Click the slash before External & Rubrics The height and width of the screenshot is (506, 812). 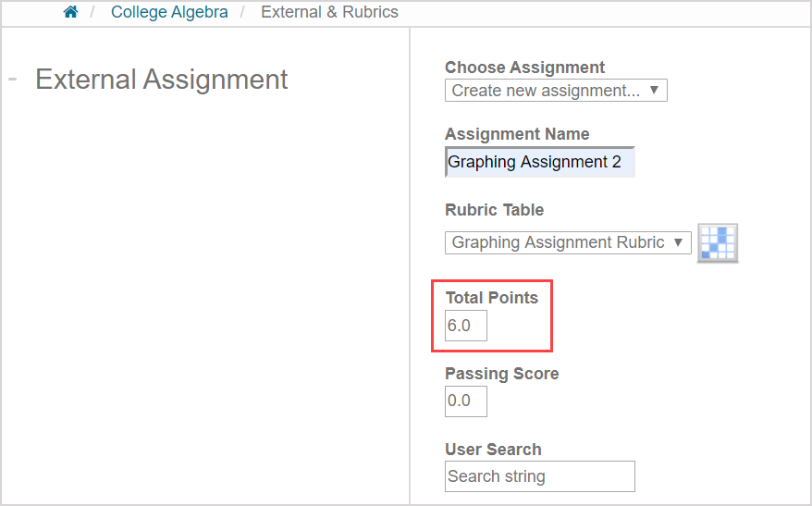[x=243, y=12]
